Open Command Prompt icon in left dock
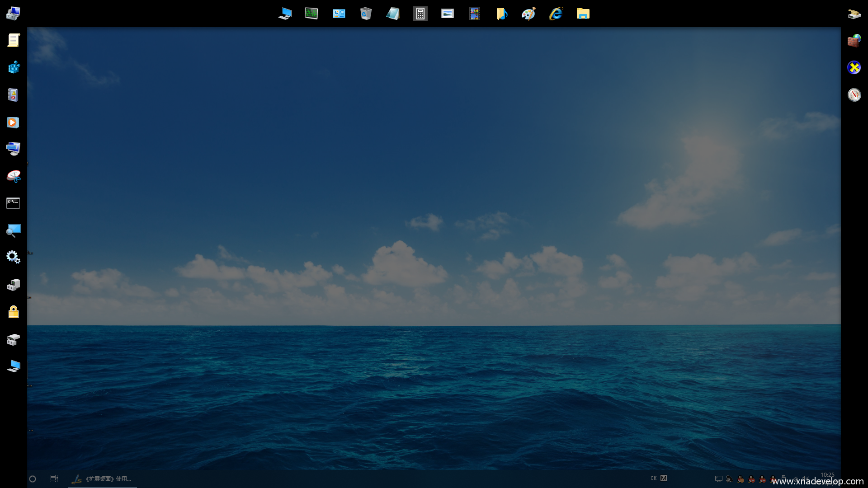Screen dimensions: 868x488 (13, 203)
